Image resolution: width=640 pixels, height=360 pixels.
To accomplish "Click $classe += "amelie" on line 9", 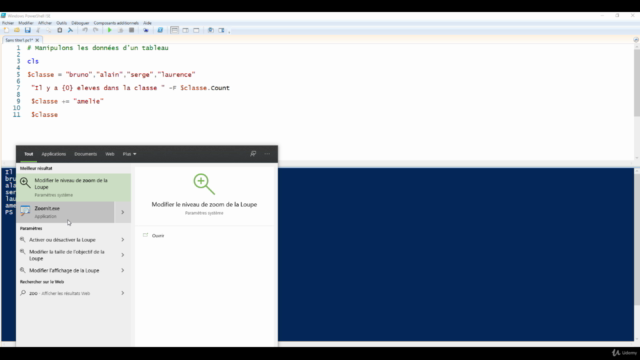I will coord(67,101).
